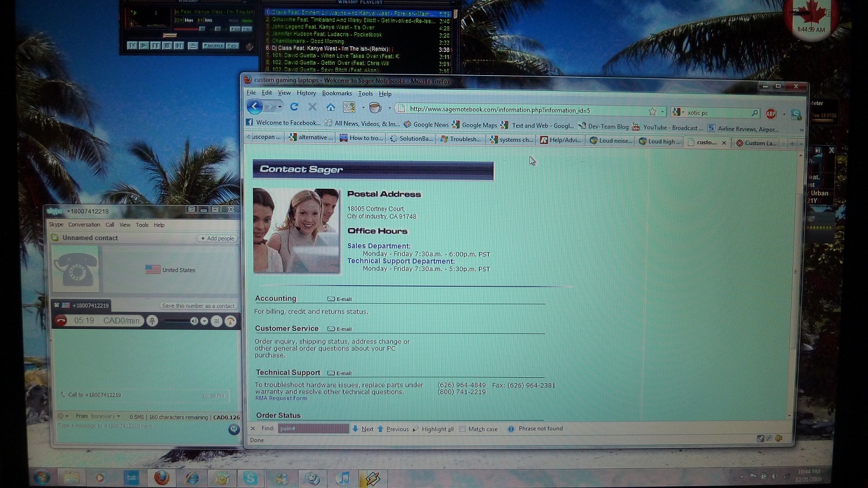Open address bar history dropdown
868x488 pixels.
coord(663,111)
